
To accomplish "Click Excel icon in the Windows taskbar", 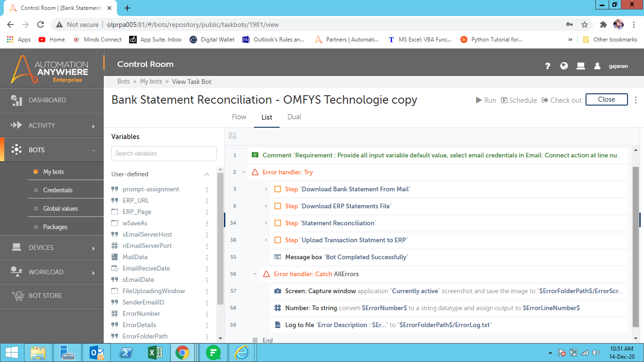I will click(155, 353).
